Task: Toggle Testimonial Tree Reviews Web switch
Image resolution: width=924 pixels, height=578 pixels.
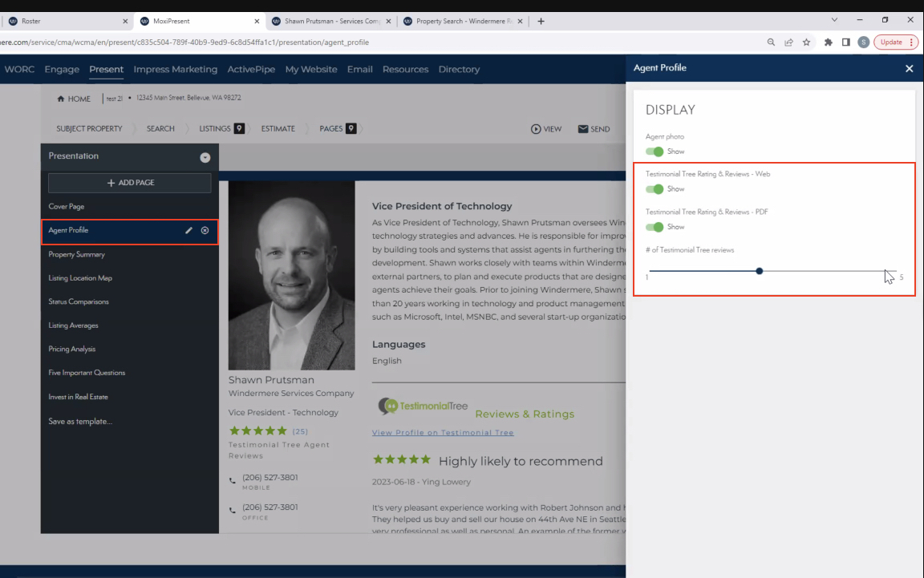Action: point(654,189)
